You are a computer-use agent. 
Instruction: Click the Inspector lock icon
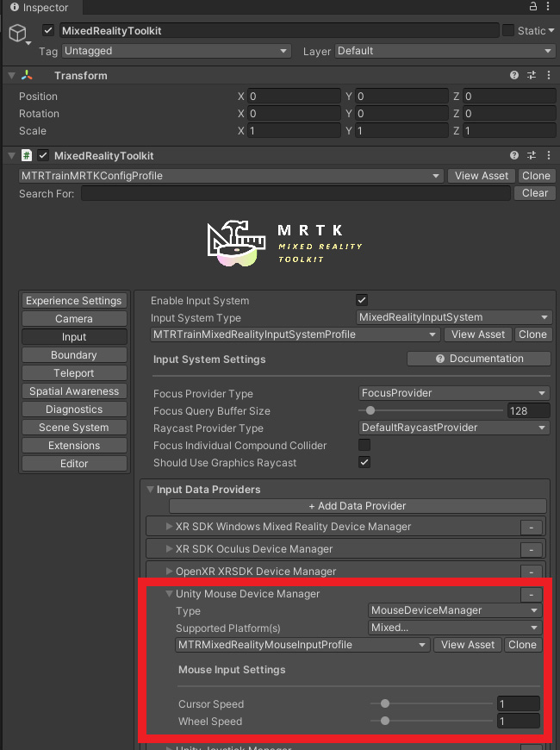(533, 6)
